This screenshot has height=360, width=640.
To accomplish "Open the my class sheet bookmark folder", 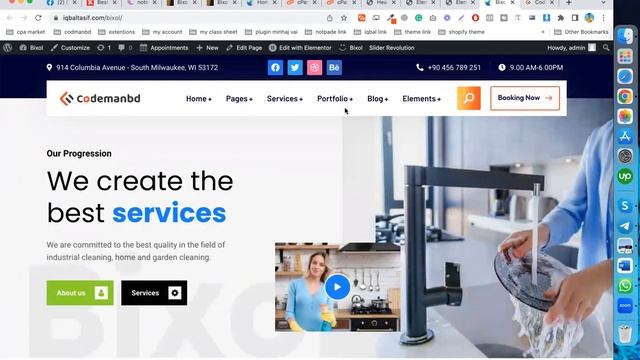I will point(213,32).
